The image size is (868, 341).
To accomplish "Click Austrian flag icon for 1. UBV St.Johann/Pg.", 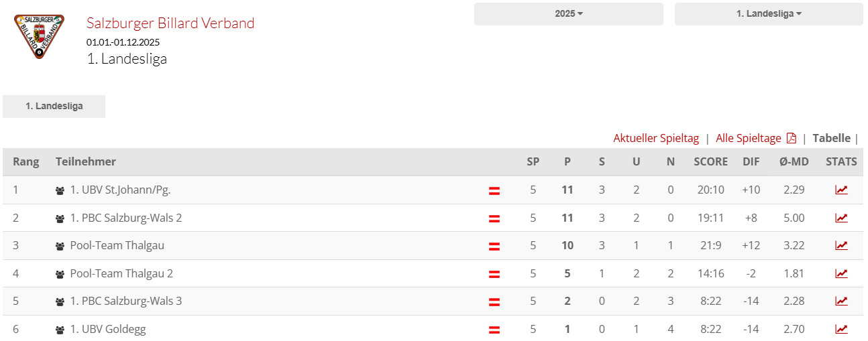I will coord(494,191).
